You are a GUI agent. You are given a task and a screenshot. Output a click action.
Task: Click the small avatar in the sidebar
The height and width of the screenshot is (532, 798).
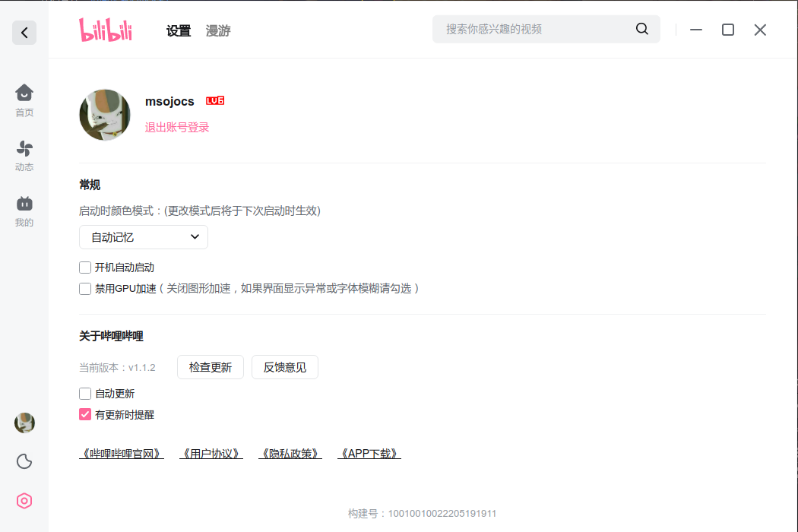pyautogui.click(x=24, y=423)
